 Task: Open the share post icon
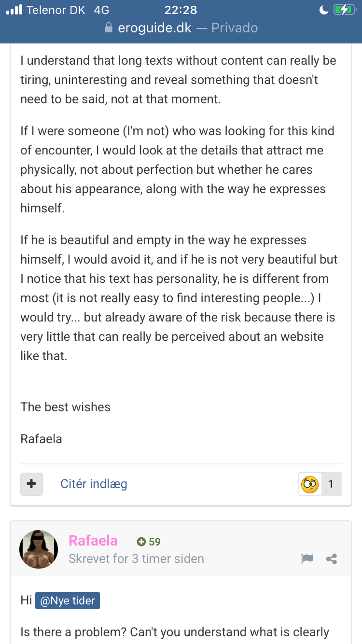pyautogui.click(x=332, y=559)
